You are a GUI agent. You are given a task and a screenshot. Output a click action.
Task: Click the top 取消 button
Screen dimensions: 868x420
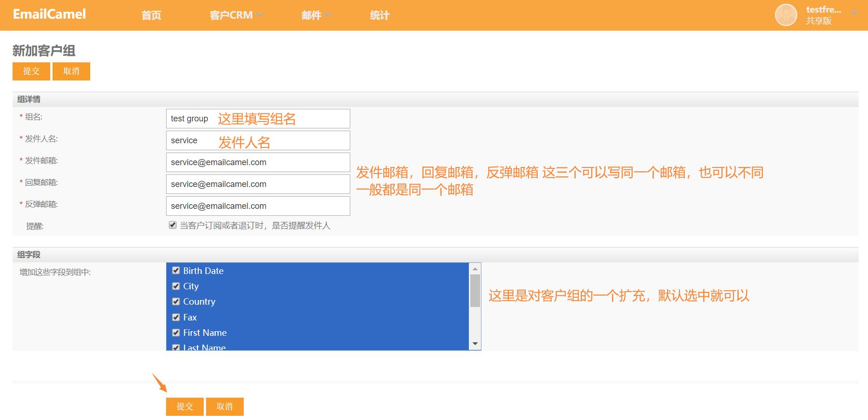71,71
